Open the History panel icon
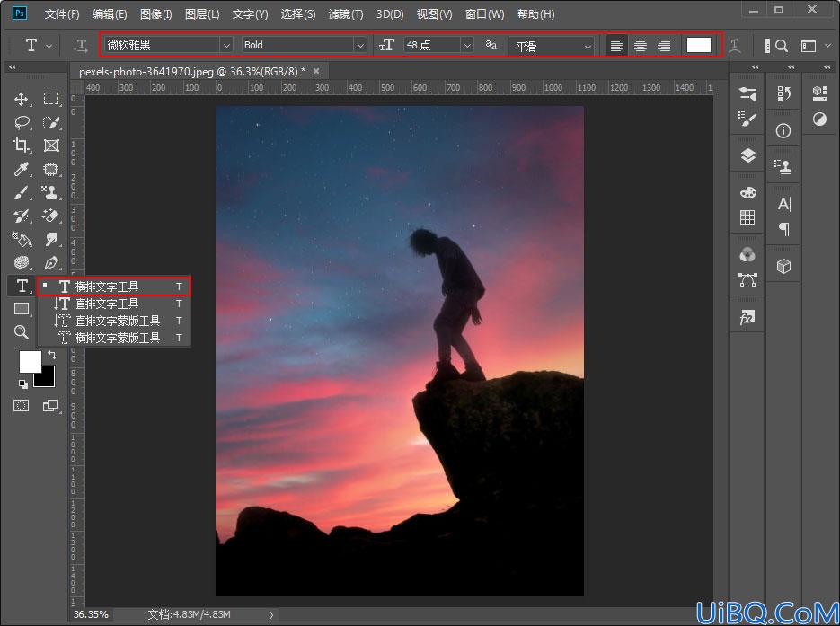Screen dimensions: 840x626 point(783,94)
